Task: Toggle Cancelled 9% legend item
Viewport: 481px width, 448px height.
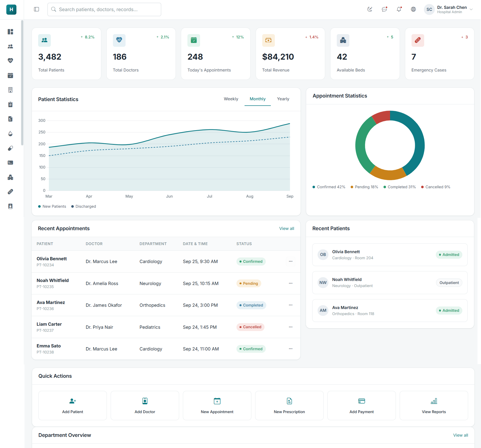Action: point(436,187)
